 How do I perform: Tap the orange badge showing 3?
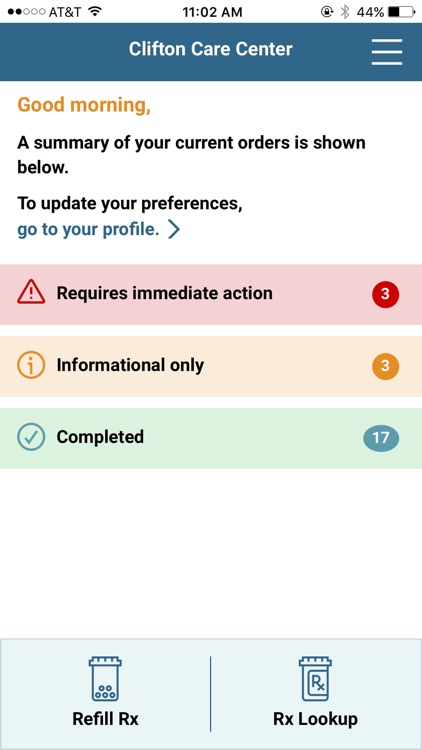pos(385,366)
